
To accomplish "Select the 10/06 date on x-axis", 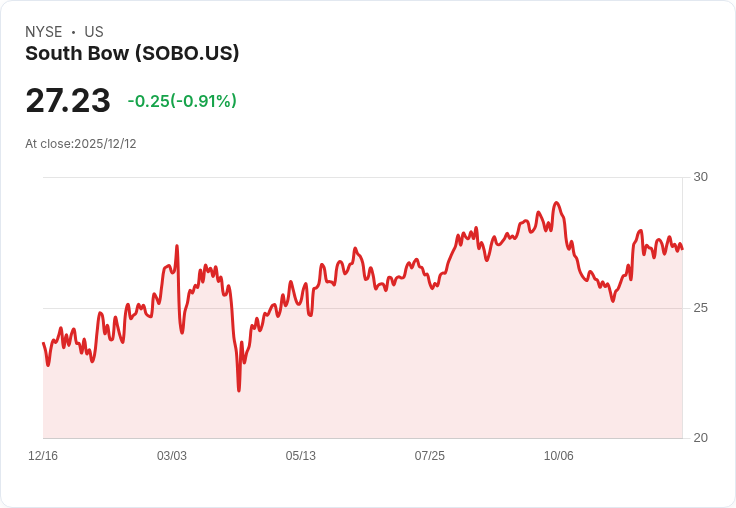I will pos(559,456).
